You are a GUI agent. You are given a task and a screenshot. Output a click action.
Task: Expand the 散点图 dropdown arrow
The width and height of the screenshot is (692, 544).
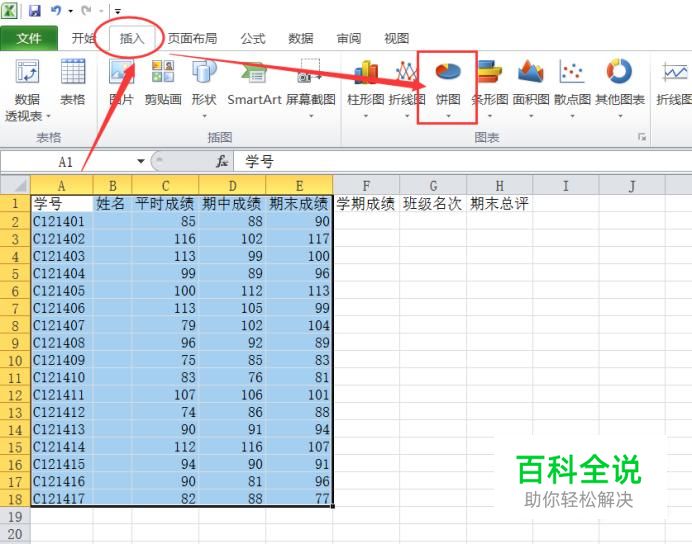572,116
